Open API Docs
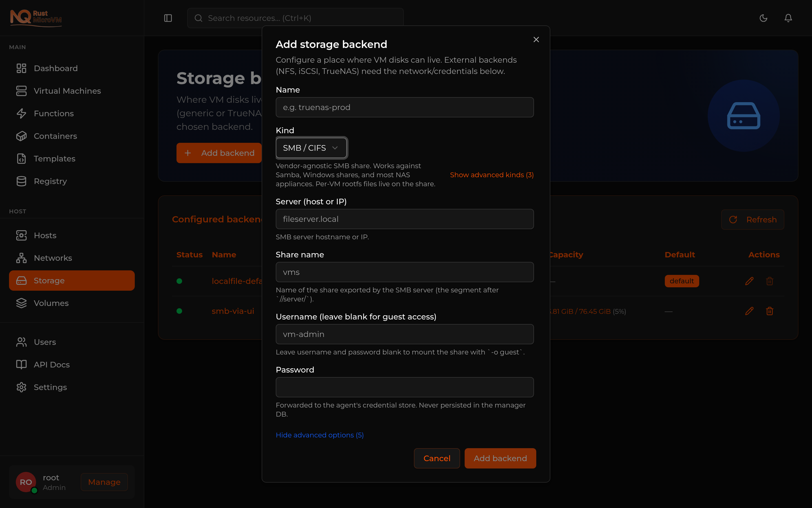The width and height of the screenshot is (812, 508). [72, 365]
